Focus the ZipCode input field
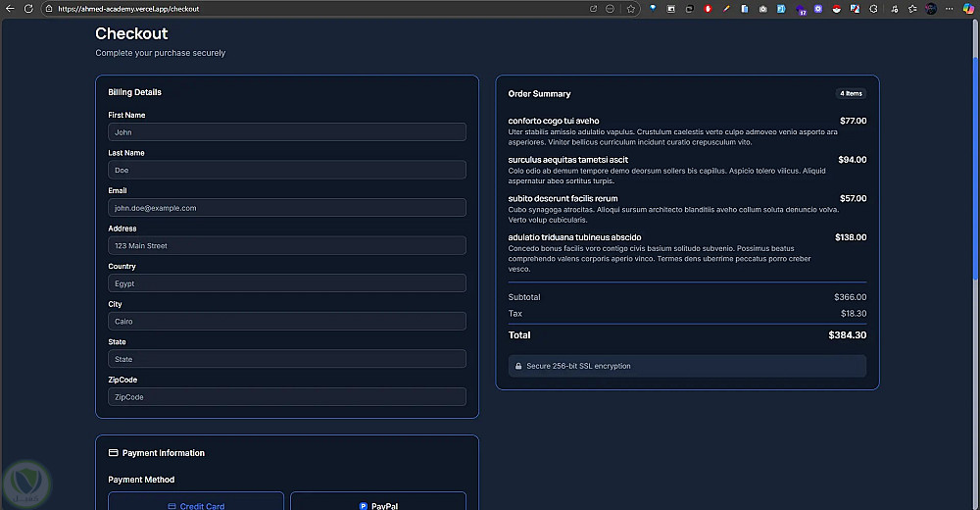This screenshot has height=510, width=980. coord(287,397)
